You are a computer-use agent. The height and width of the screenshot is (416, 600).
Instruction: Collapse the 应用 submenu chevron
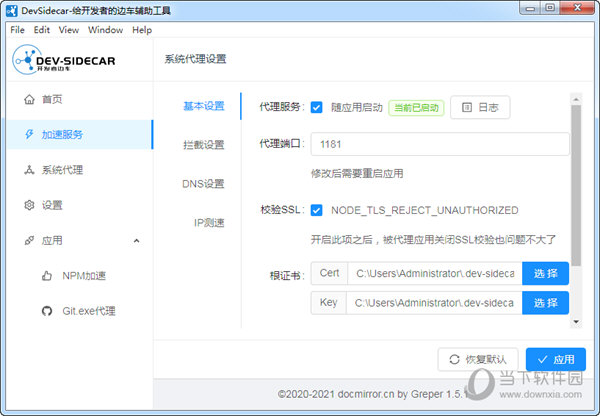(x=137, y=241)
